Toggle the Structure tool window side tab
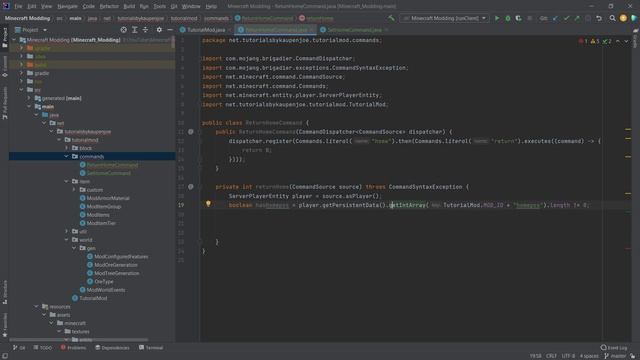This screenshot has height=360, width=640. pos(4,292)
